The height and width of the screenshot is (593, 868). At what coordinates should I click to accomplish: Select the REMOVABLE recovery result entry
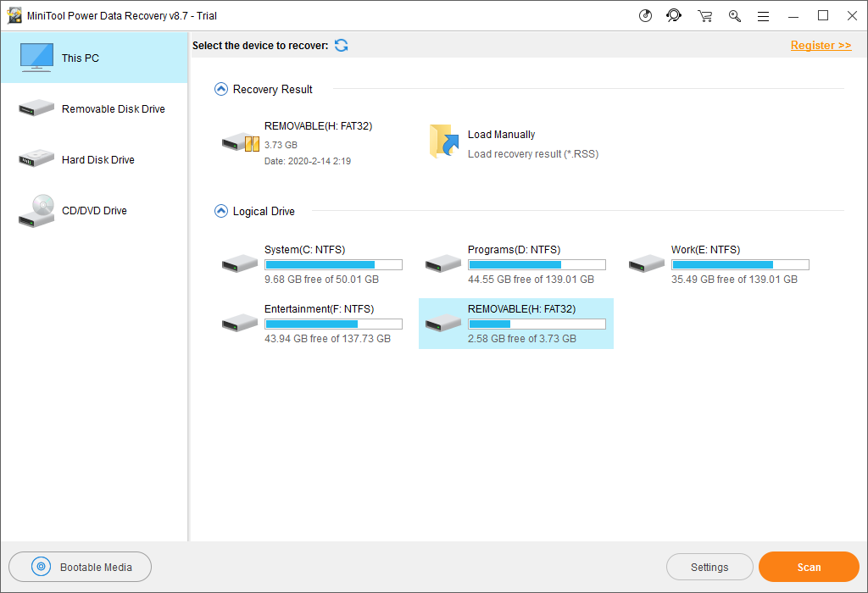coord(297,142)
